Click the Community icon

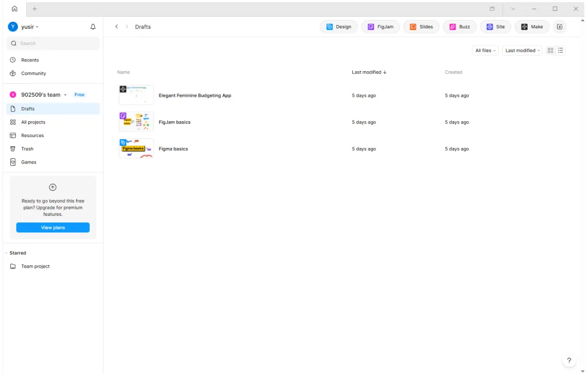[x=13, y=73]
